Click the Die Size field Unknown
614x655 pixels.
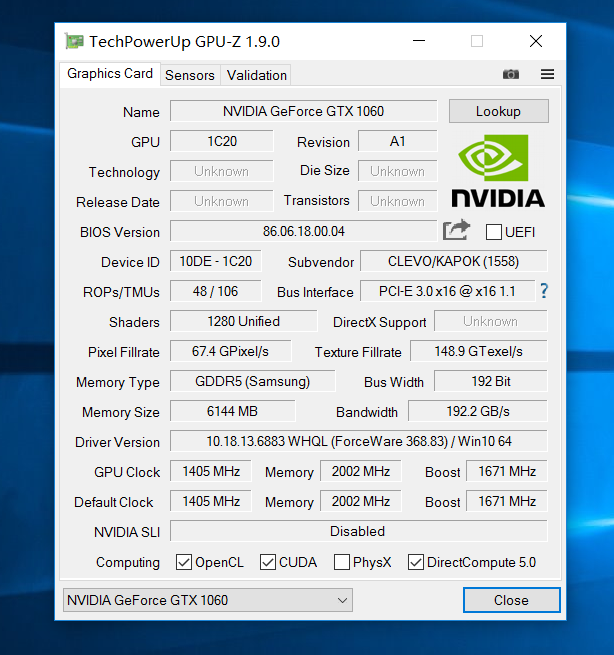(x=398, y=171)
